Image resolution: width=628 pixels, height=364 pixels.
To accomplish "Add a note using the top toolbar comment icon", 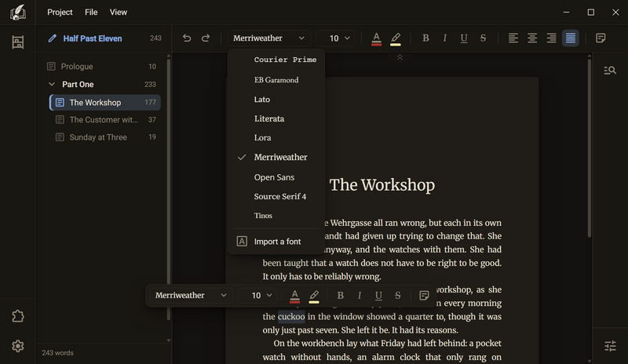I will [601, 38].
